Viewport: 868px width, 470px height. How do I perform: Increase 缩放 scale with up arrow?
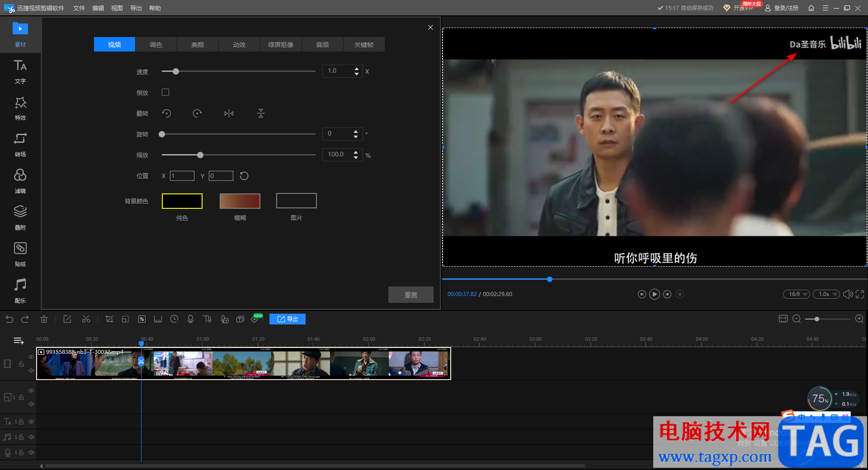click(356, 152)
